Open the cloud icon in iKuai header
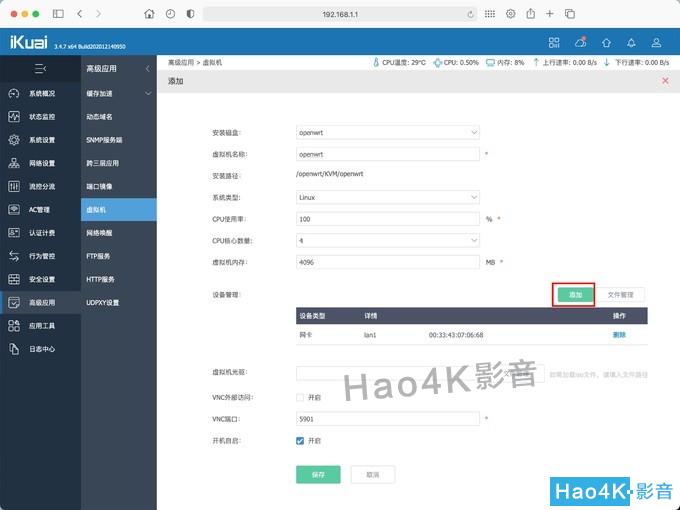Screen dimensions: 680x510 [580, 42]
